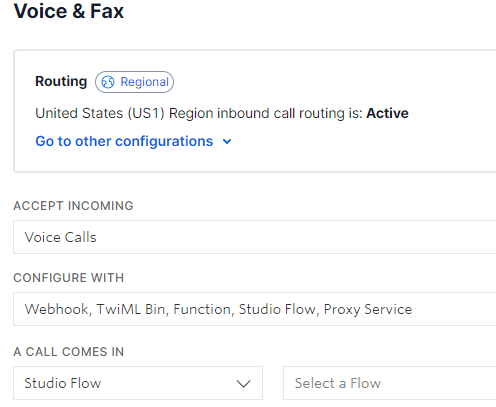Viewport: 496px width, 407px height.
Task: Click the Voice Calls option text
Action: pyautogui.click(x=60, y=237)
